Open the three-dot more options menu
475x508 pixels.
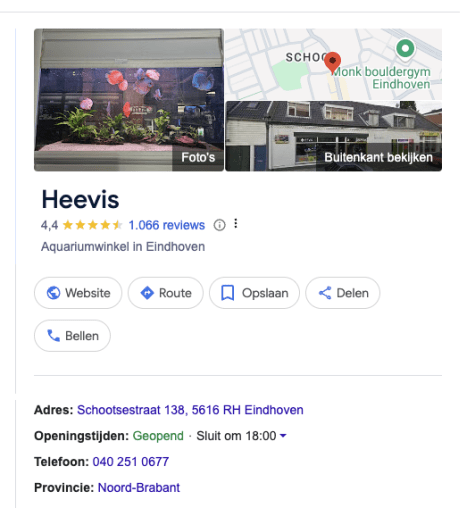(236, 224)
